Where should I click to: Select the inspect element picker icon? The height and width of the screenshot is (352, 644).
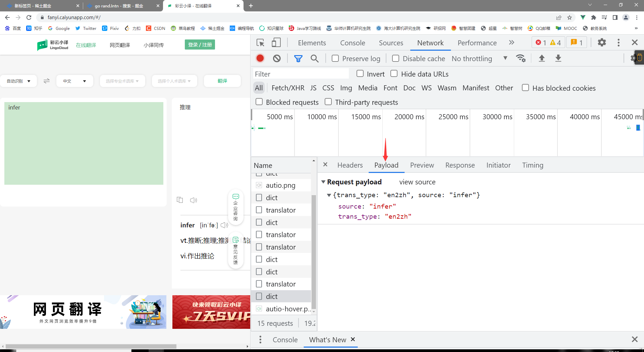click(260, 43)
